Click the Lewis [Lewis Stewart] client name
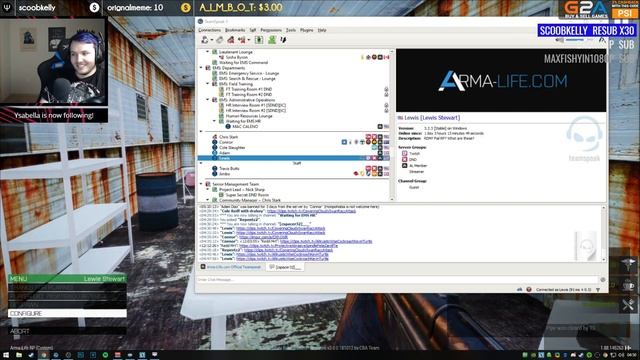Viewport: 640px width, 360px height. (432, 118)
